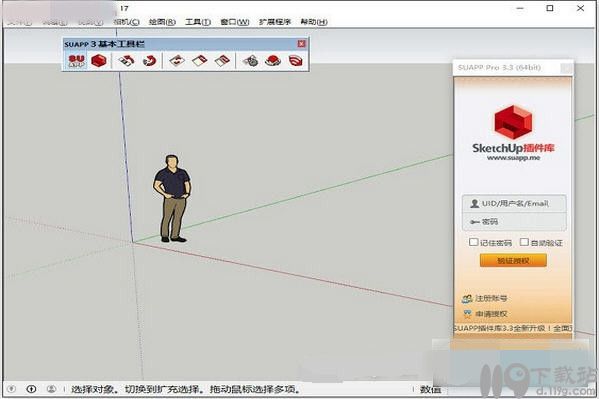Click the last red icon in the SUAPP toolbar

(x=296, y=61)
